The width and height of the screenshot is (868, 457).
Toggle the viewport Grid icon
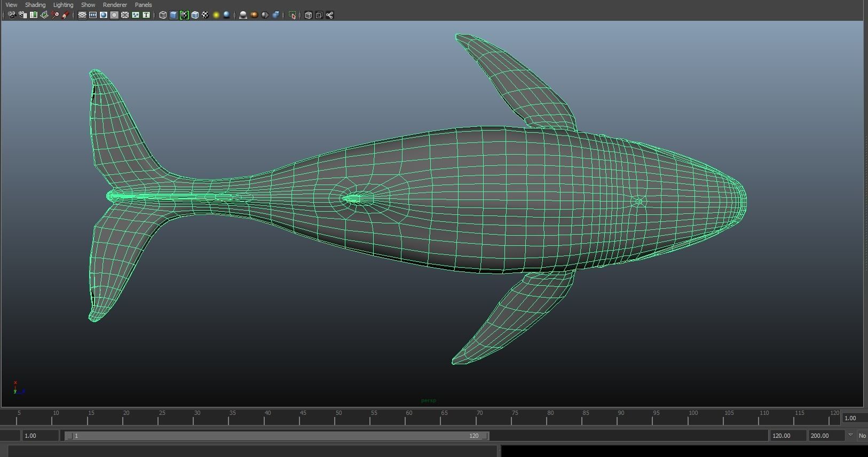coord(82,15)
